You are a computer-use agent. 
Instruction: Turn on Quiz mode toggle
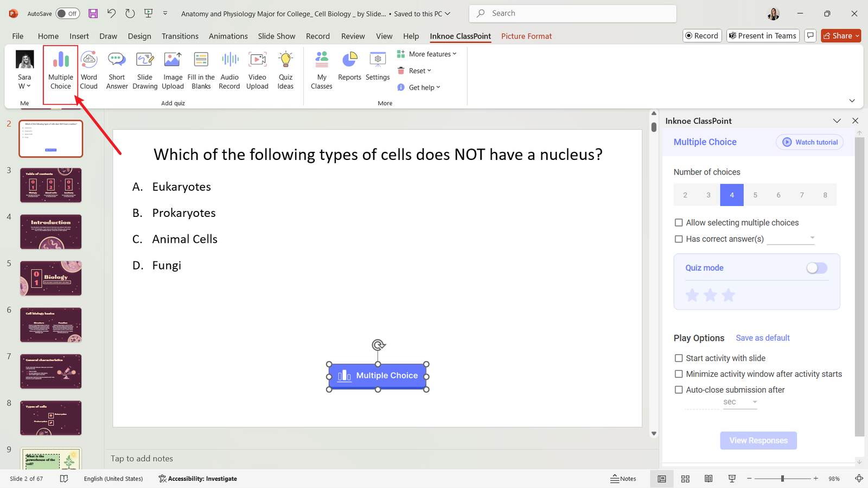[816, 268]
